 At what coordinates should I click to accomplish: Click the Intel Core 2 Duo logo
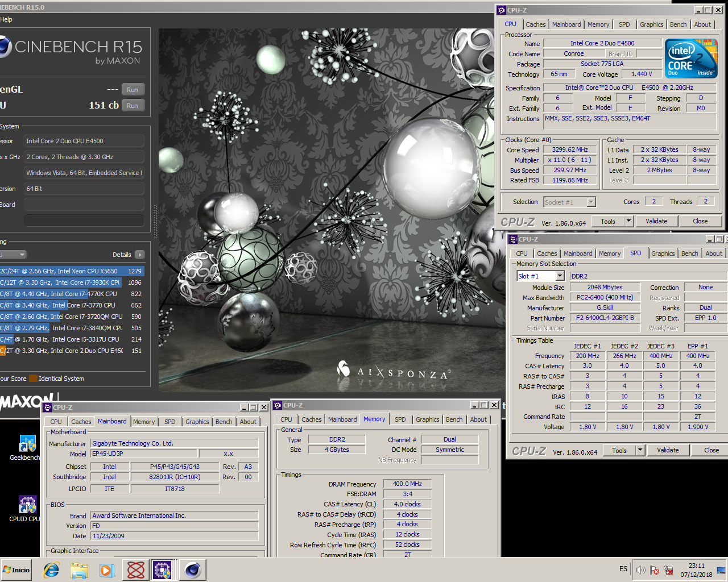[x=691, y=59]
